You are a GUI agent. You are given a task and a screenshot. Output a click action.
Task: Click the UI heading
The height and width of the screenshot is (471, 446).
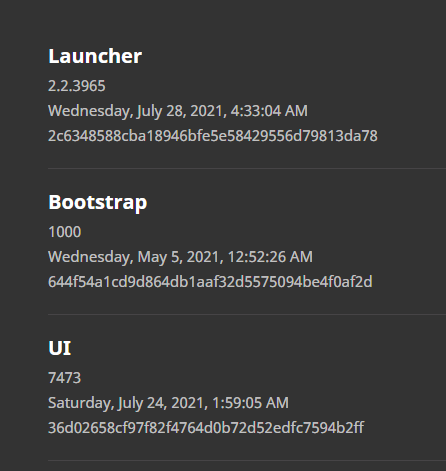tap(60, 348)
